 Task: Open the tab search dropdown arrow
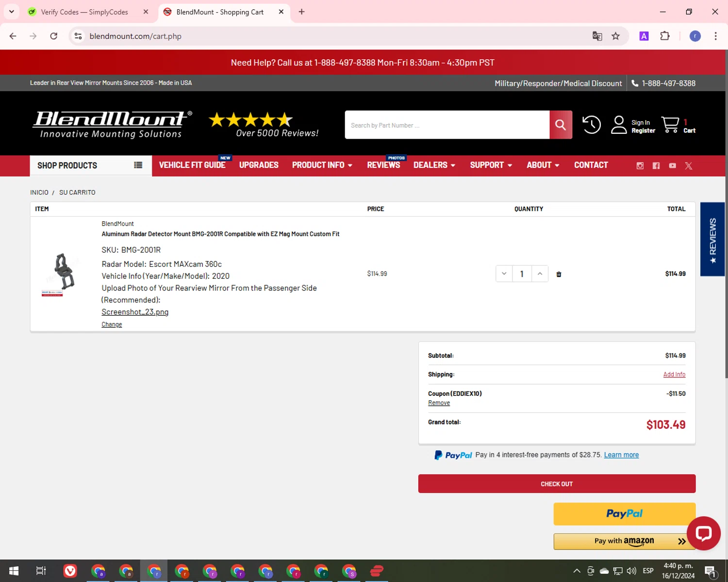(12, 12)
